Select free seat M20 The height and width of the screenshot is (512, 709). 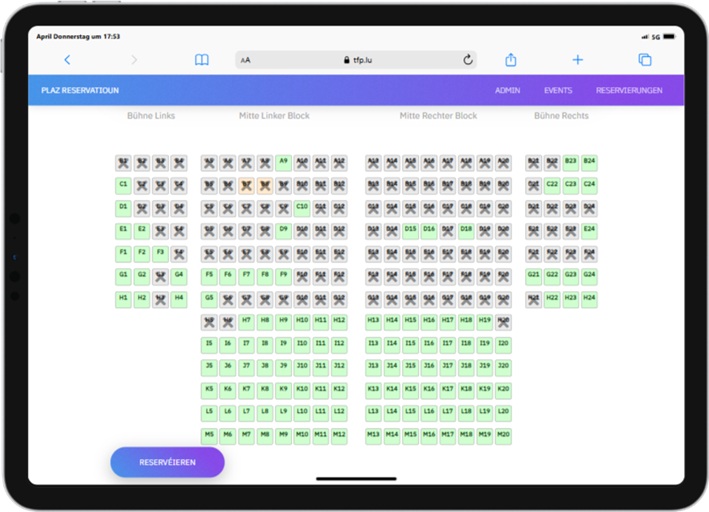(x=503, y=435)
